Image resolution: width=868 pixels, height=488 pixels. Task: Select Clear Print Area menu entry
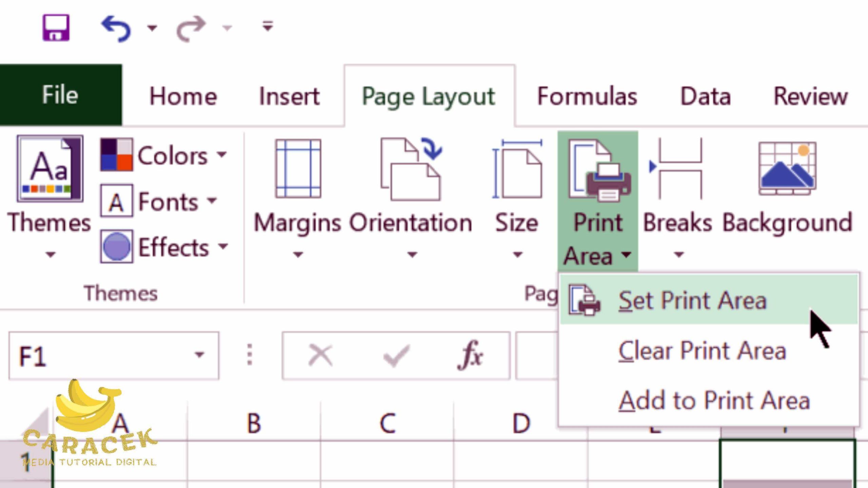coord(702,350)
